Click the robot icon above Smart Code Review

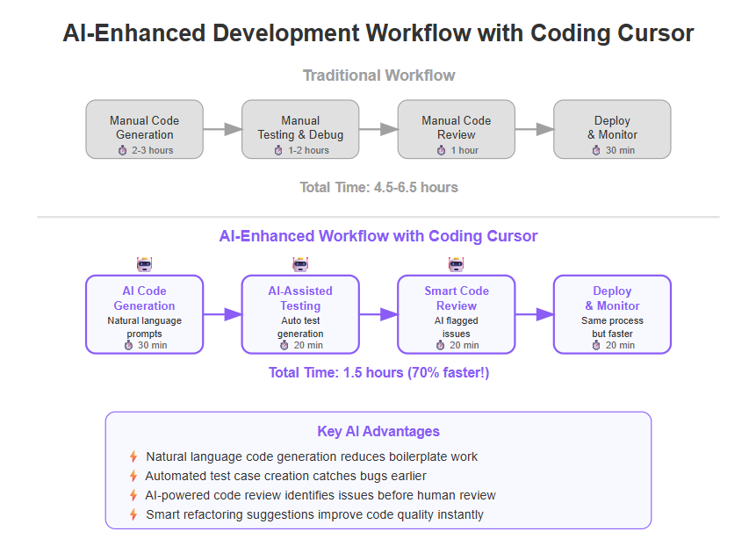point(456,264)
